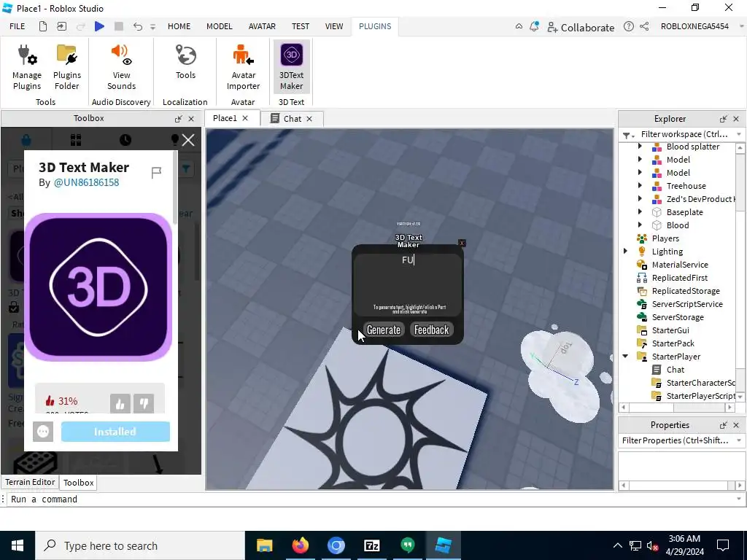Expand the Lighting service

click(x=625, y=252)
